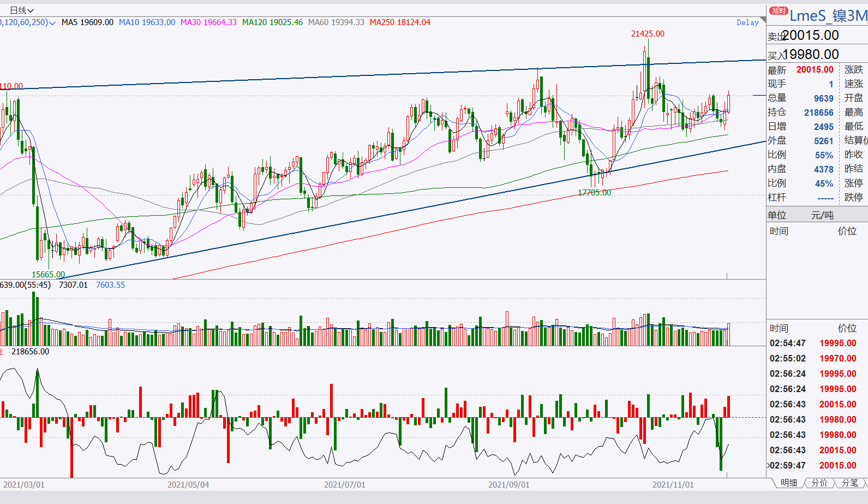The width and height of the screenshot is (868, 504).
Task: Select the 02:55:02 tick row
Action: coord(817,358)
